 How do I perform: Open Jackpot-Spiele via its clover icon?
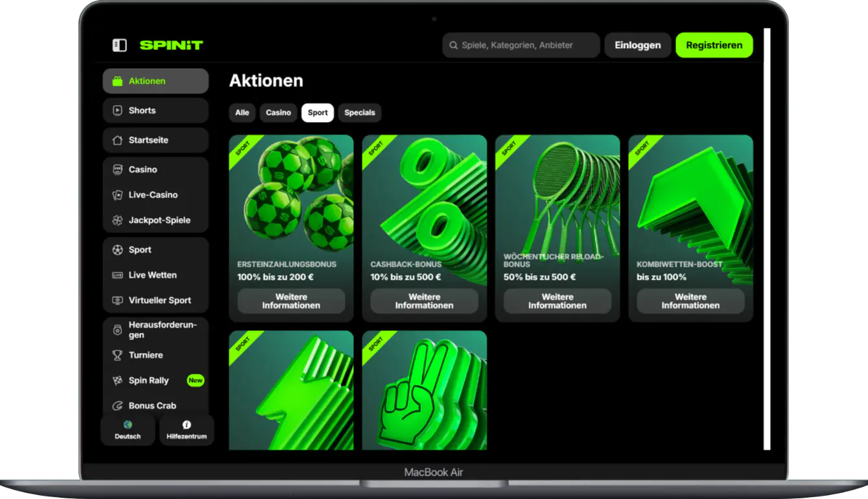(117, 220)
